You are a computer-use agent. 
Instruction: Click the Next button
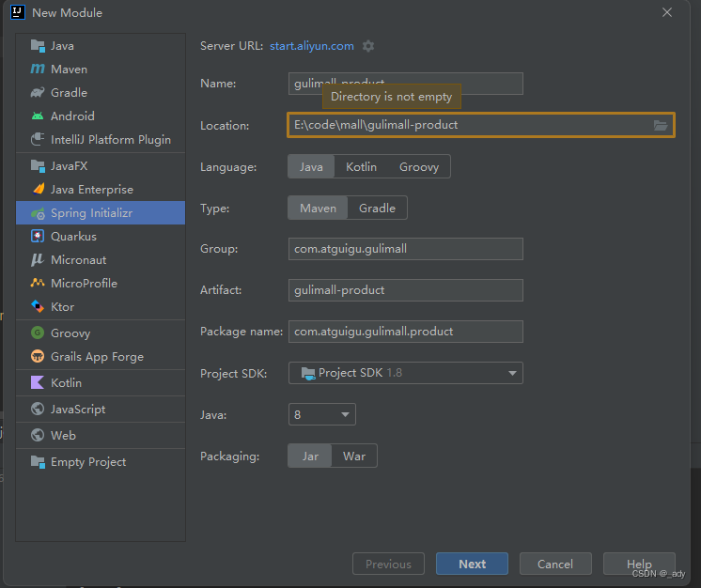[472, 564]
